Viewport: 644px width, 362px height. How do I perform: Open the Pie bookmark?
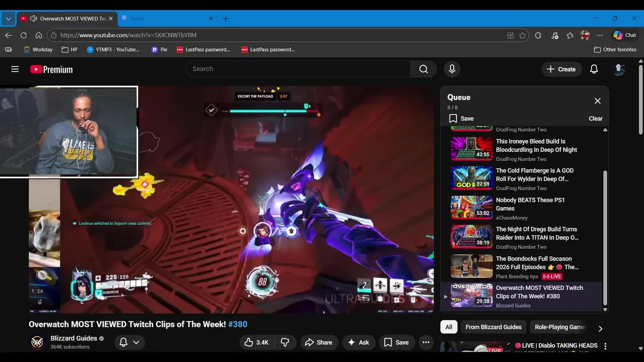click(159, 50)
